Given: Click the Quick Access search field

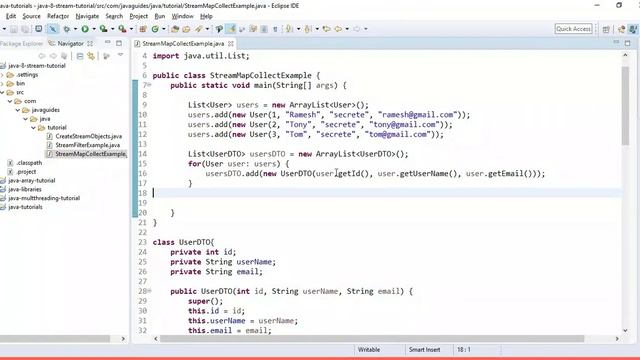Looking at the screenshot, I should coord(573,29).
